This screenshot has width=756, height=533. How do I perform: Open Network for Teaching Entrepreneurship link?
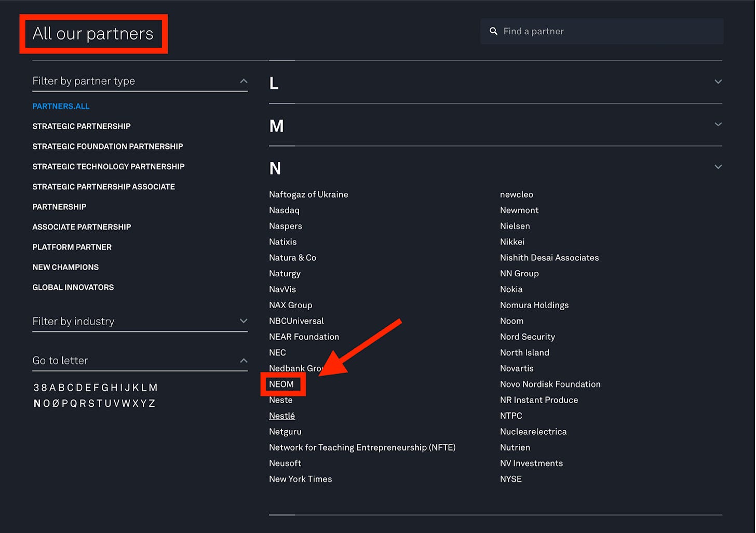tap(362, 448)
